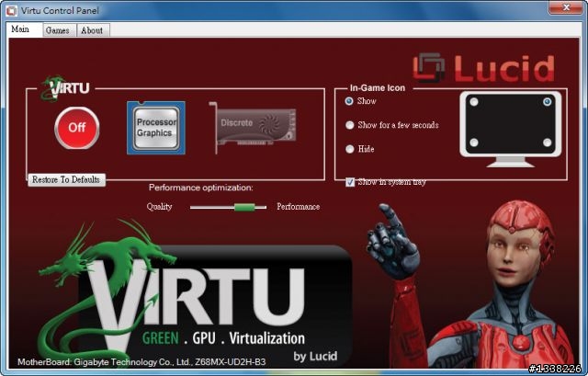Screen dimensions: 588x376
Task: Click the Quality label by the slider
Action: click(159, 207)
